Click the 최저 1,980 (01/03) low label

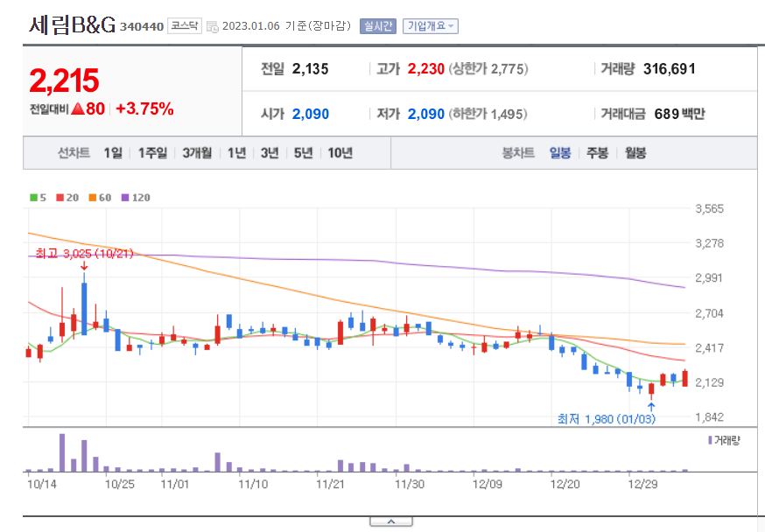[x=607, y=419]
